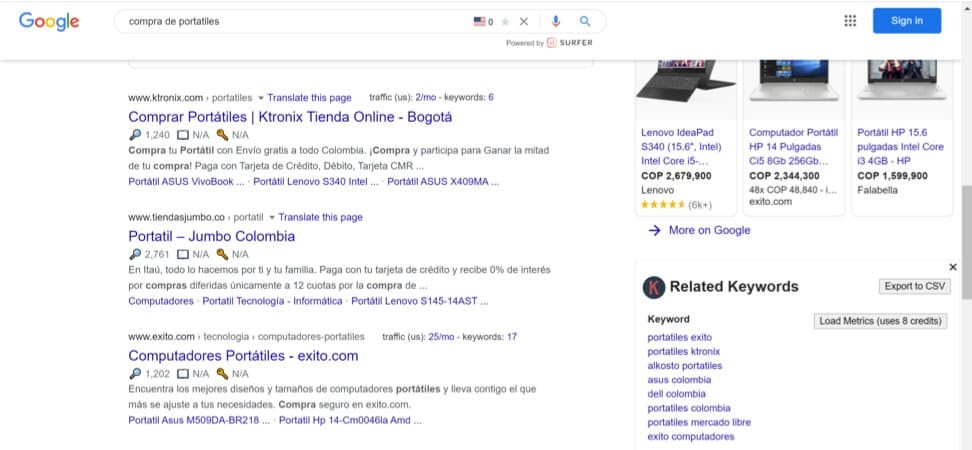
Task: Open More on Google shopping link
Action: pyautogui.click(x=709, y=230)
